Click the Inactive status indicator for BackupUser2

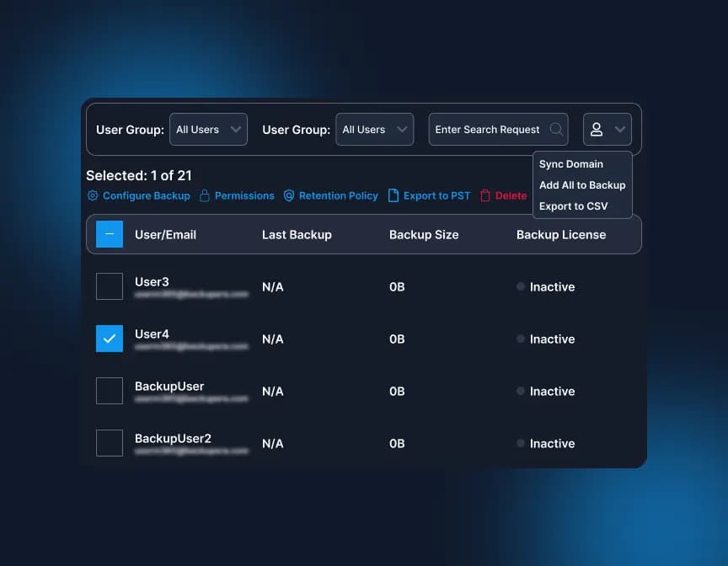click(520, 443)
